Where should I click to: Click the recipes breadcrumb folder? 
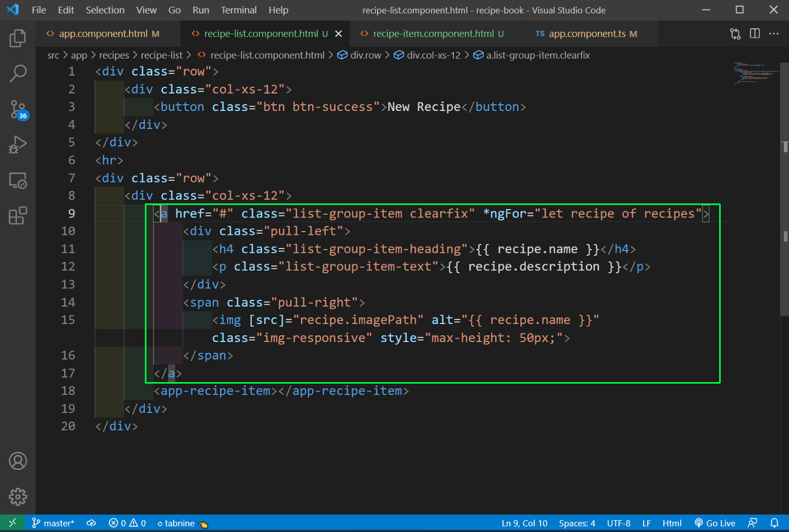click(x=114, y=55)
